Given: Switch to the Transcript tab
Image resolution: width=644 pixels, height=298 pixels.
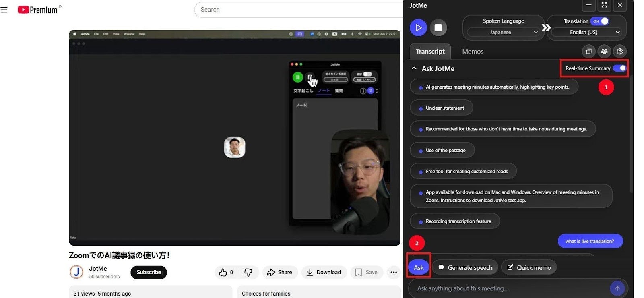Looking at the screenshot, I should 430,52.
